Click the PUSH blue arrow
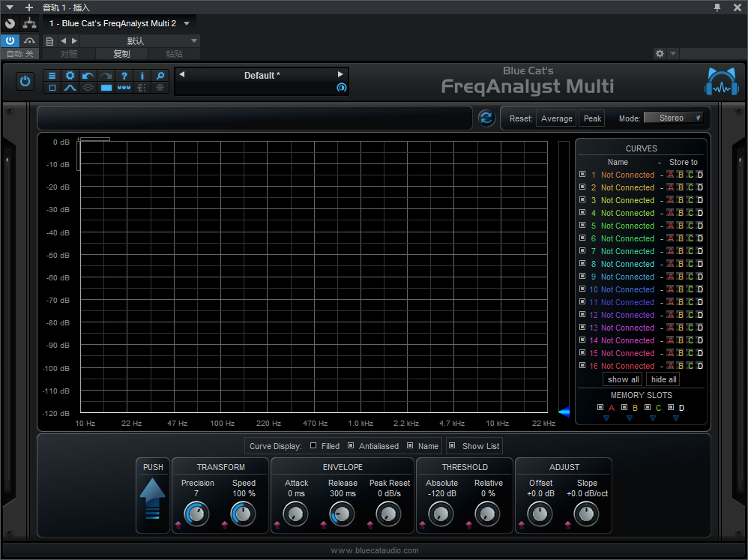This screenshot has height=560, width=748. (153, 499)
